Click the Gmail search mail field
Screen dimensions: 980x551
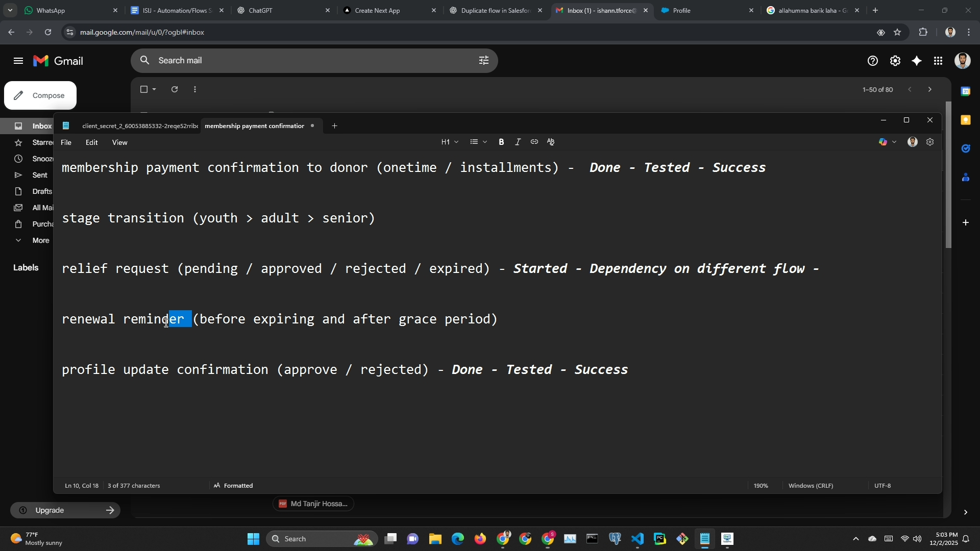pos(306,61)
